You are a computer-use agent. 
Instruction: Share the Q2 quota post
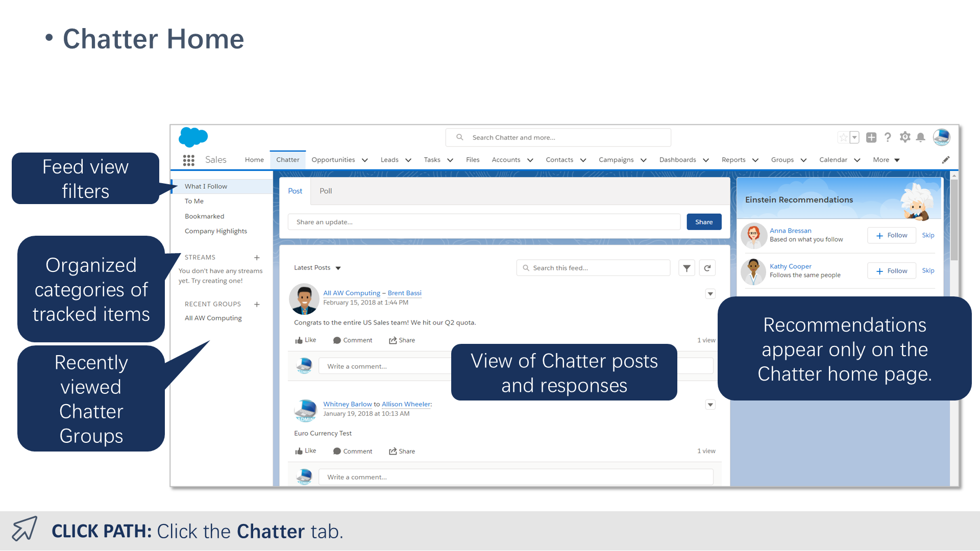pyautogui.click(x=402, y=340)
